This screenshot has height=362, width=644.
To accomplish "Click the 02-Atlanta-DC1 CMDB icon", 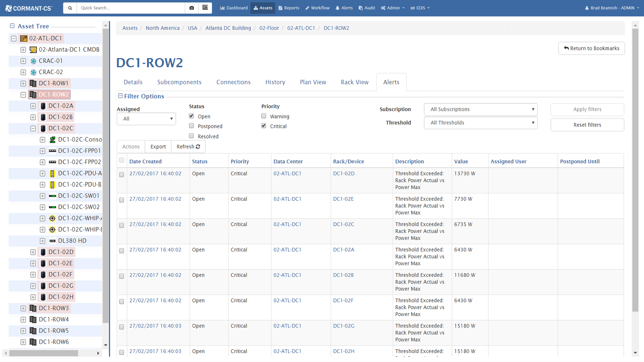I will click(33, 50).
